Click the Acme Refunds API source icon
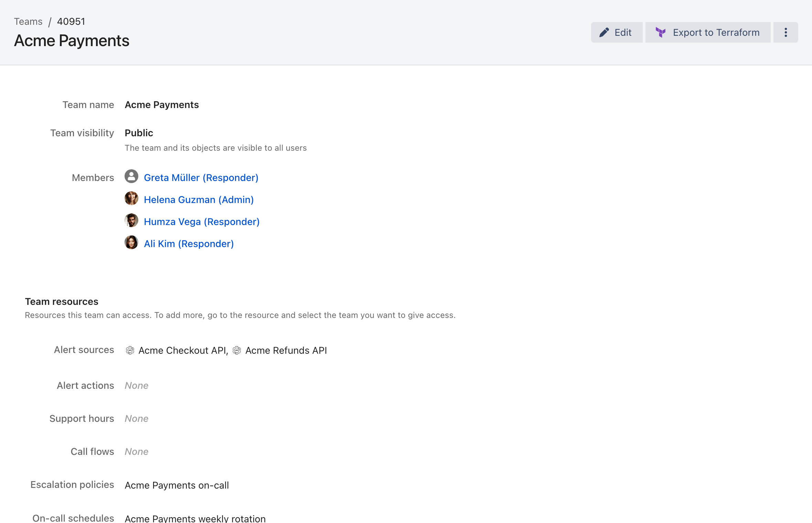812x523 pixels. [x=237, y=350]
